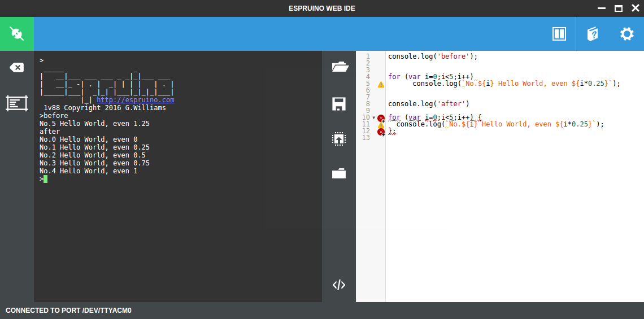Image resolution: width=644 pixels, height=319 pixels.
Task: Click 'Connected to port /dev/ttyACM0' status
Action: coord(68,311)
